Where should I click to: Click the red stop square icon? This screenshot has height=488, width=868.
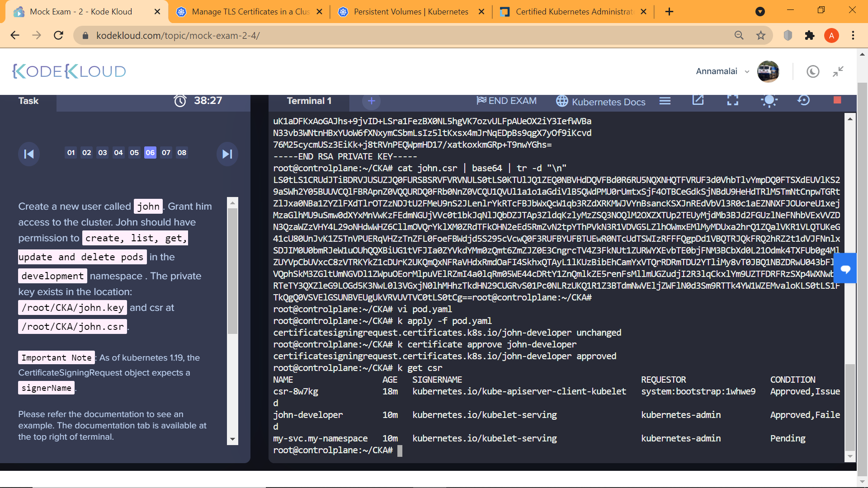click(x=837, y=100)
